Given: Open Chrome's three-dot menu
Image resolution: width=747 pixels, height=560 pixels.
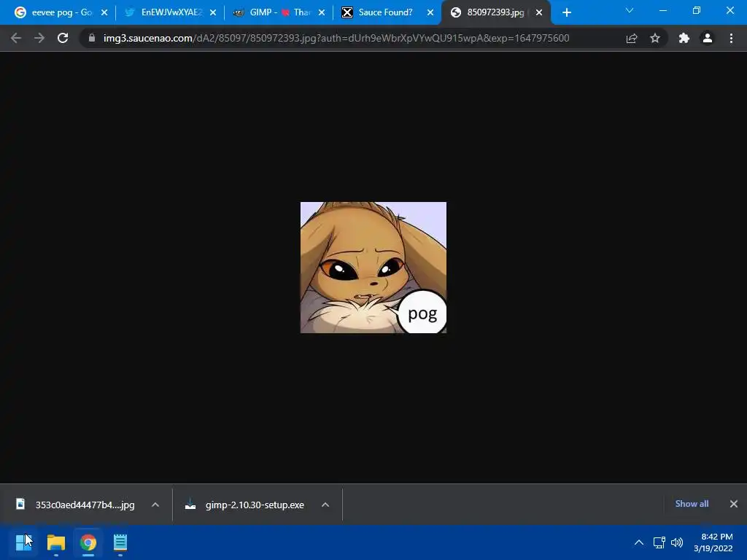Looking at the screenshot, I should click(x=731, y=38).
